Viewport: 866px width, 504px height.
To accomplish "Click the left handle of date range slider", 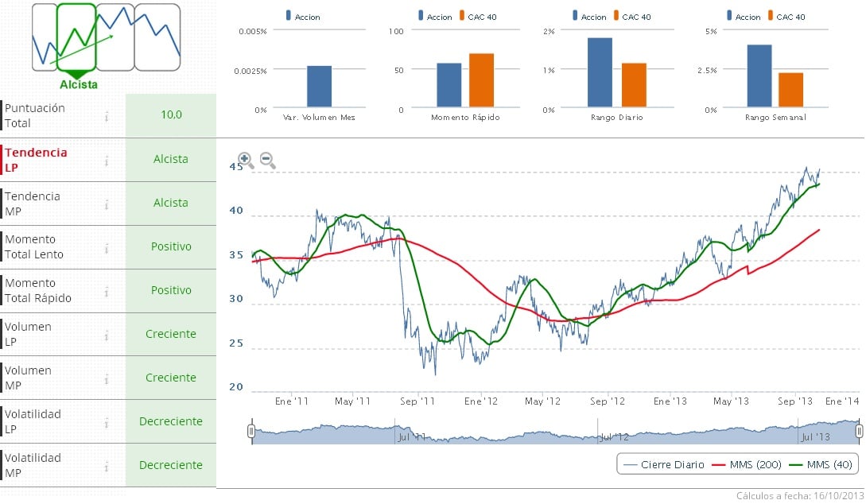I will (251, 431).
